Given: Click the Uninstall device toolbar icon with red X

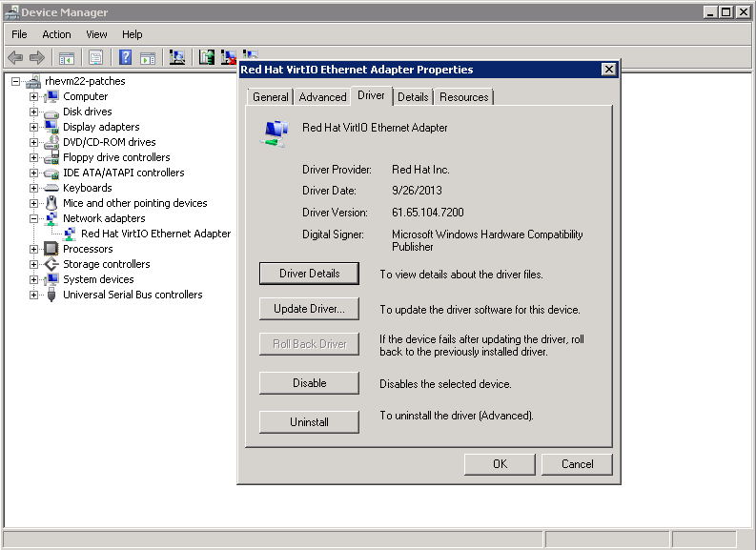Looking at the screenshot, I should point(229,57).
